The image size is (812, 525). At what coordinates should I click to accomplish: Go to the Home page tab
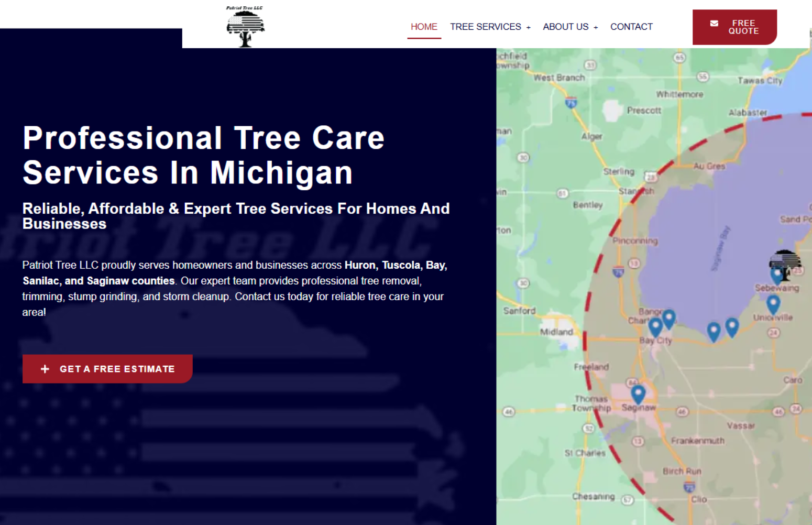pos(424,27)
